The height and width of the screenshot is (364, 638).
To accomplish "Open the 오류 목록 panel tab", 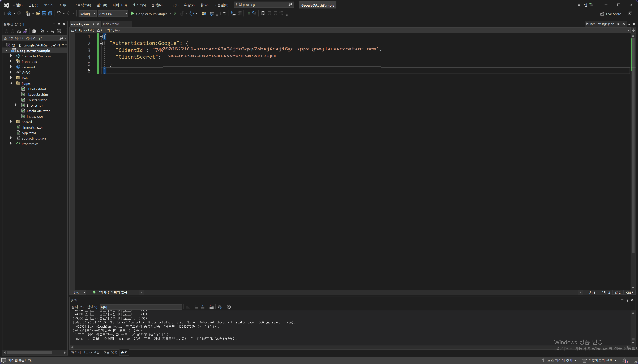I will (x=110, y=353).
